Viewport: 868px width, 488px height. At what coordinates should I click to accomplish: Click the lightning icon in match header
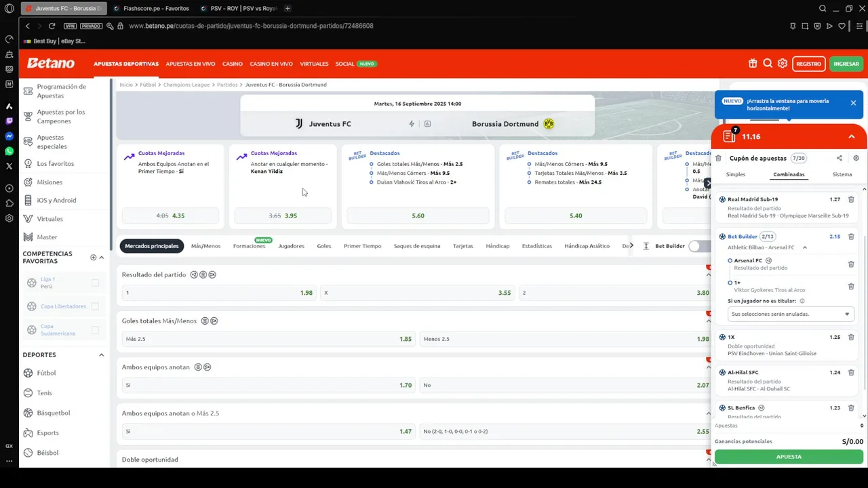[412, 124]
